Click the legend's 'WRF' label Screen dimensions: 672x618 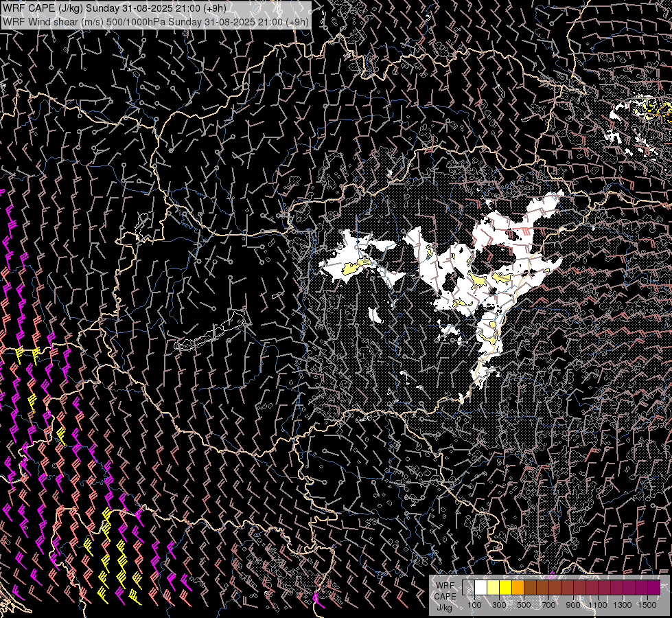(445, 586)
